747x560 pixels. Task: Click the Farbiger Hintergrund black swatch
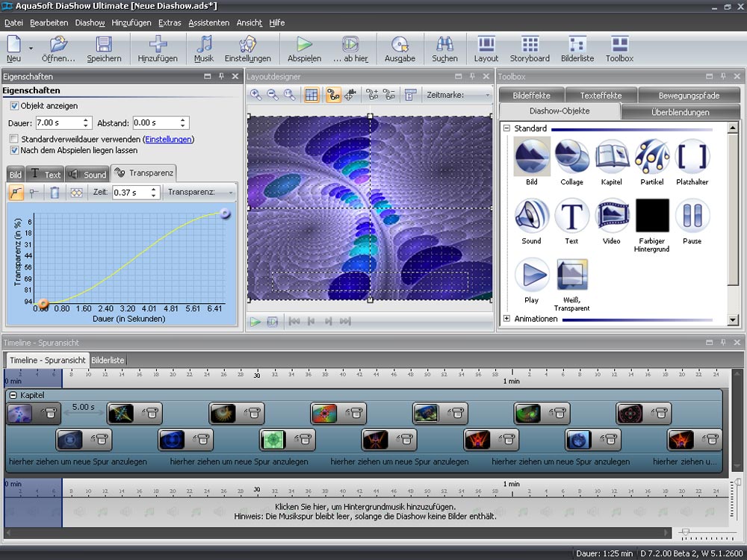click(651, 216)
